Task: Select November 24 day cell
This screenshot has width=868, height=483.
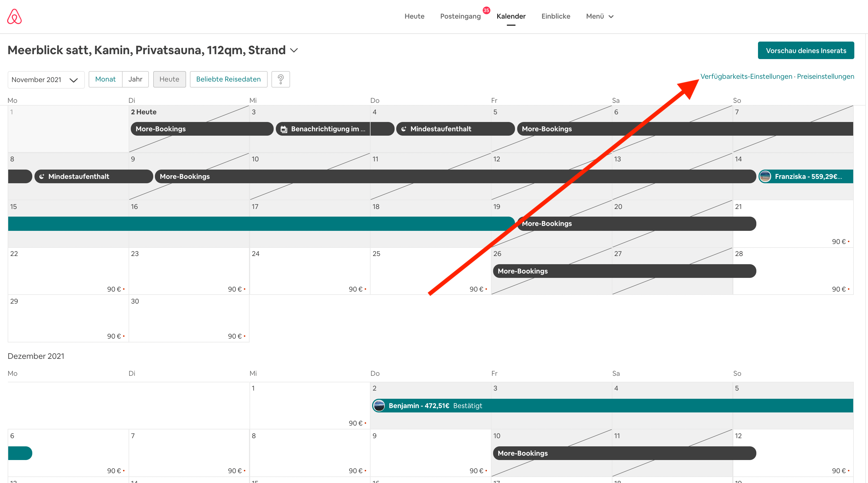Action: pyautogui.click(x=310, y=271)
